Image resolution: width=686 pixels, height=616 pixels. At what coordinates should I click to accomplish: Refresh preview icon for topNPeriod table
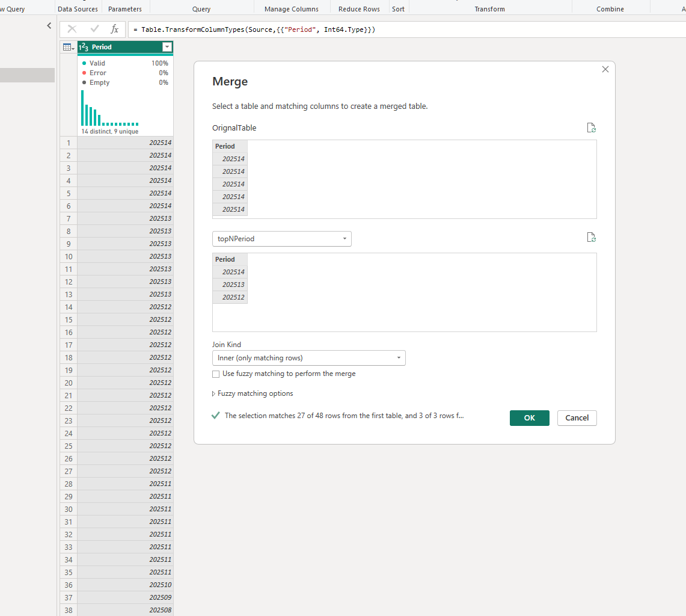tap(591, 237)
